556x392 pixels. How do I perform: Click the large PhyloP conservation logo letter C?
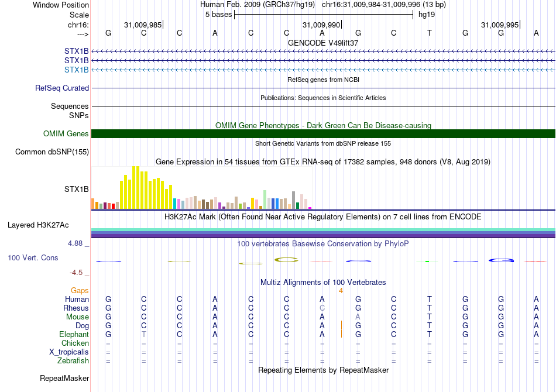(x=287, y=260)
